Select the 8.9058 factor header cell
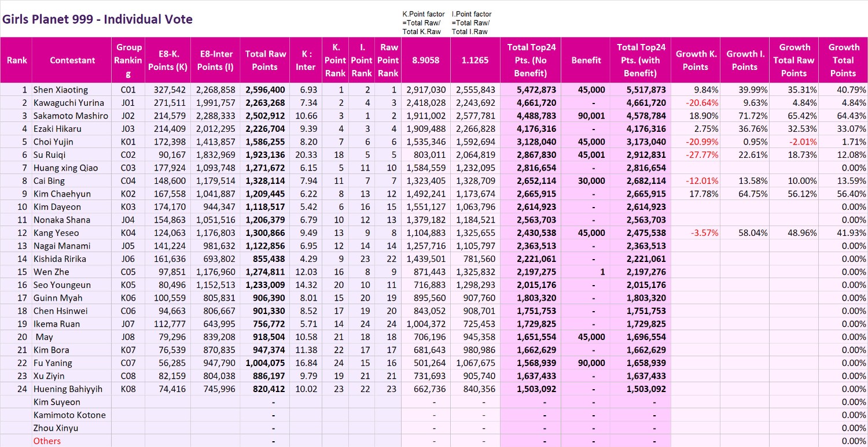 pyautogui.click(x=425, y=60)
